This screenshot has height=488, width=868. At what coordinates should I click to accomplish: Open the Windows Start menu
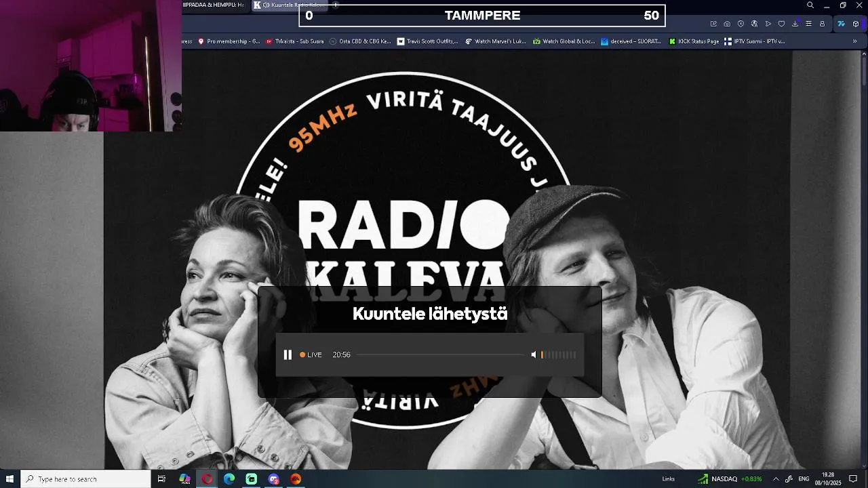(9, 479)
